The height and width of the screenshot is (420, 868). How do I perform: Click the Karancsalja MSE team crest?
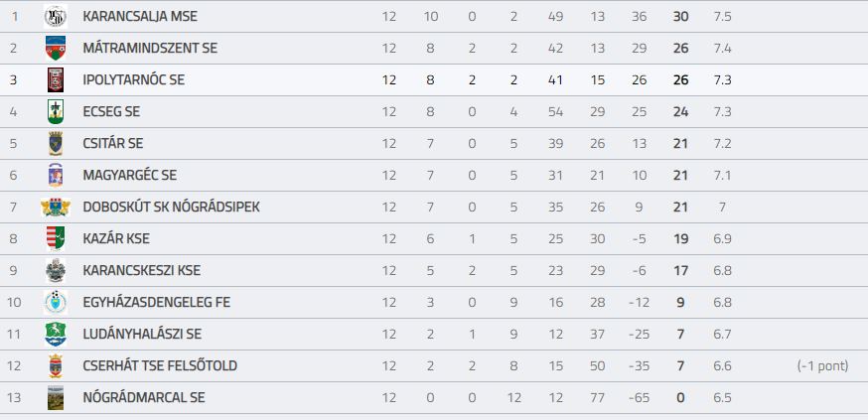point(56,17)
